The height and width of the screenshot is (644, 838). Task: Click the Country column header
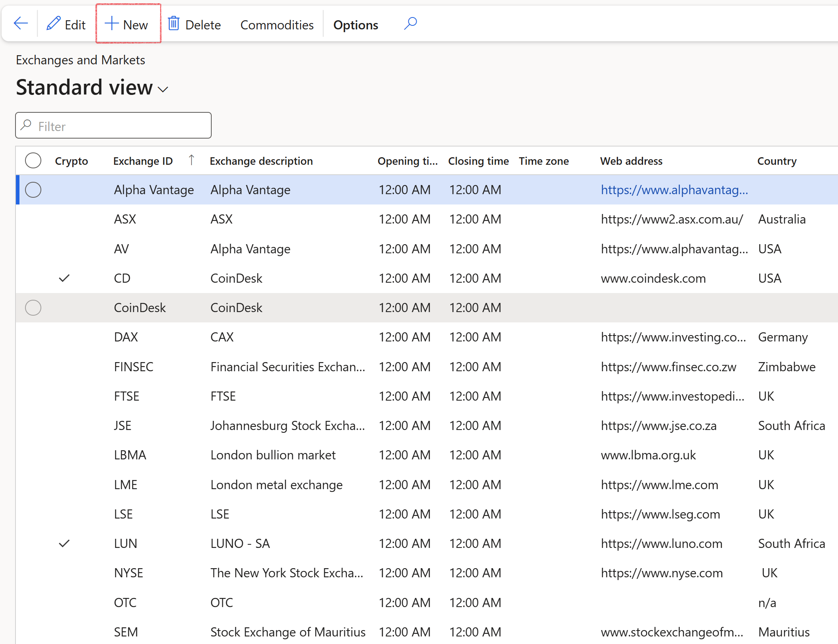777,161
